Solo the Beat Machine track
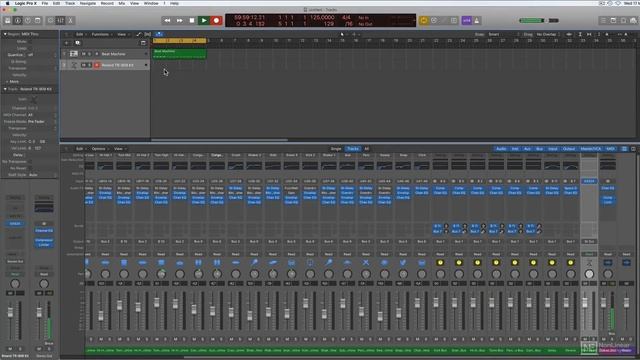Viewport: 640px width, 360px height. (89, 54)
